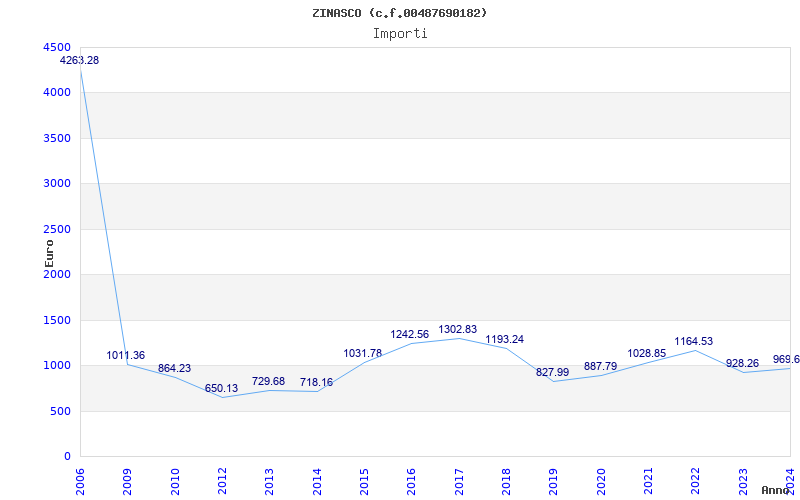Click the data label 1164.53
Image resolution: width=800 pixels, height=500 pixels.
pos(694,341)
